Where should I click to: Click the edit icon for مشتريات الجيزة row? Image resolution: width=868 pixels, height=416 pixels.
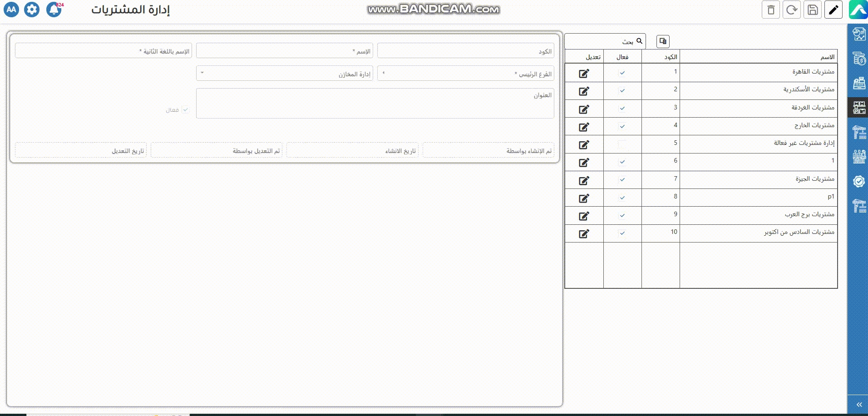pyautogui.click(x=584, y=180)
